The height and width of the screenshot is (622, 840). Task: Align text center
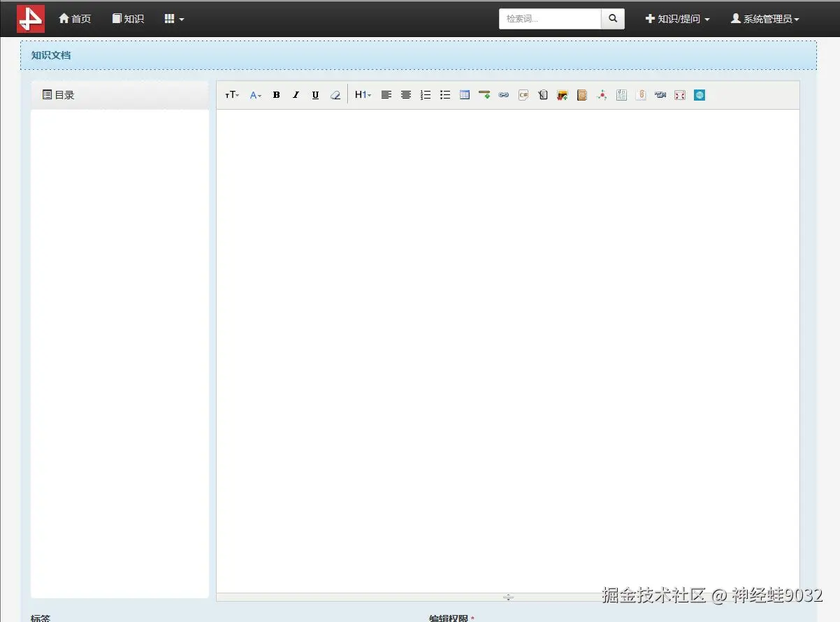coord(405,95)
